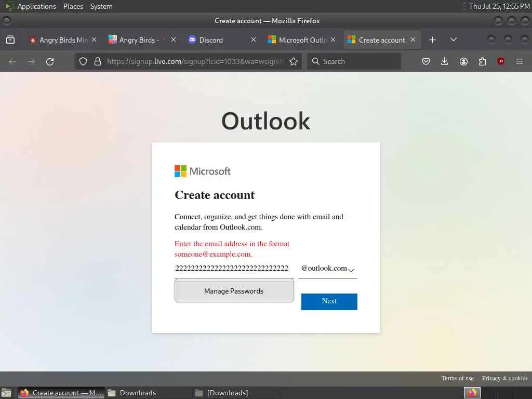Click the Microsoft logo on the form
The image size is (532, 399).
tap(203, 171)
